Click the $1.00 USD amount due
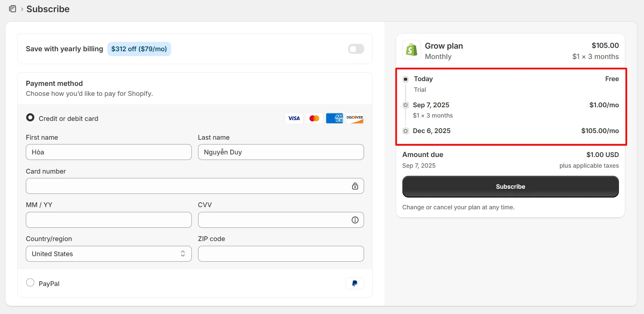Image resolution: width=644 pixels, height=314 pixels. pyautogui.click(x=603, y=155)
